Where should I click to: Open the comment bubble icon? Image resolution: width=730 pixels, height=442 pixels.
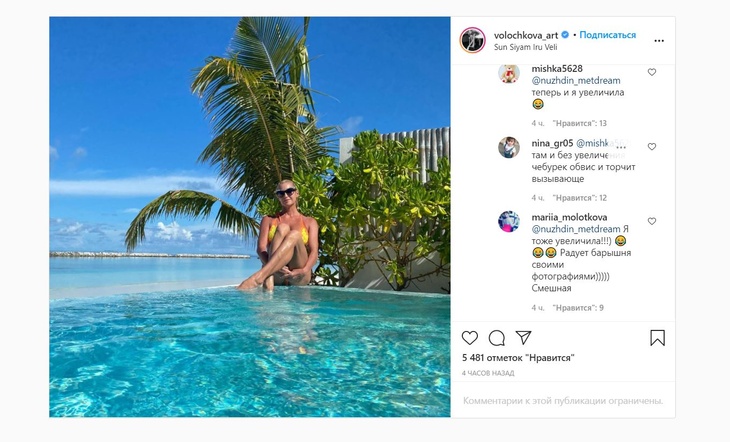[x=496, y=338]
